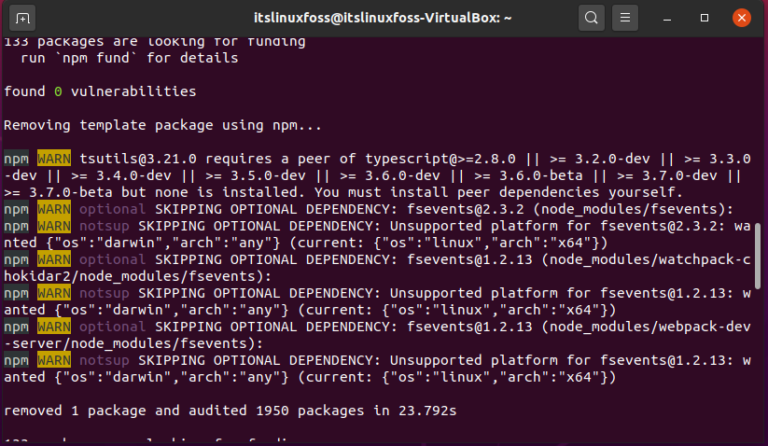This screenshot has height=446, width=768.
Task: Click the first yellow WARN label after npm
Action: 51,159
